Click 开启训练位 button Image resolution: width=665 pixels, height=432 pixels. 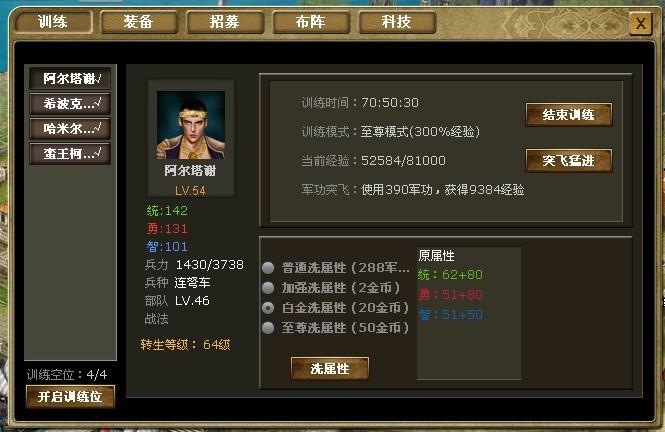[x=70, y=397]
